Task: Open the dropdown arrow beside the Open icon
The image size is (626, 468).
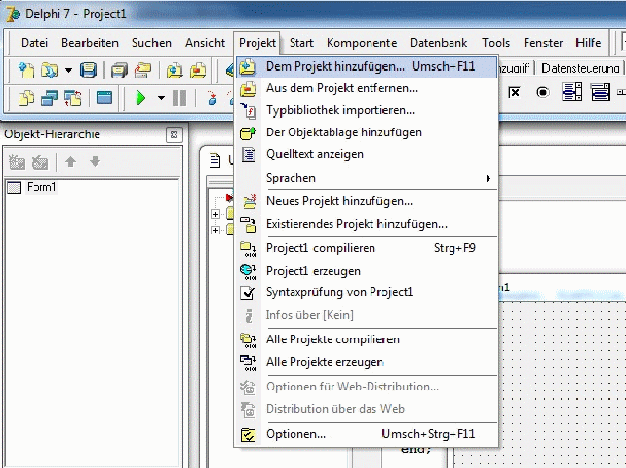Action: [68, 70]
